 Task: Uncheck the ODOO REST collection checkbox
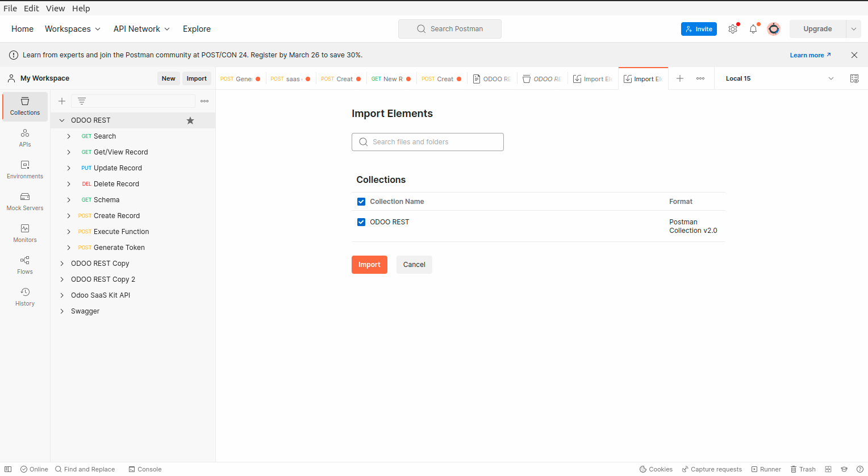361,222
